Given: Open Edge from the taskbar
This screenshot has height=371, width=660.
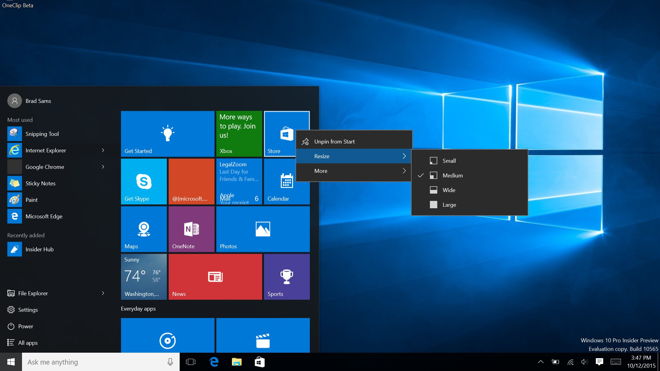Looking at the screenshot, I should coord(214,362).
